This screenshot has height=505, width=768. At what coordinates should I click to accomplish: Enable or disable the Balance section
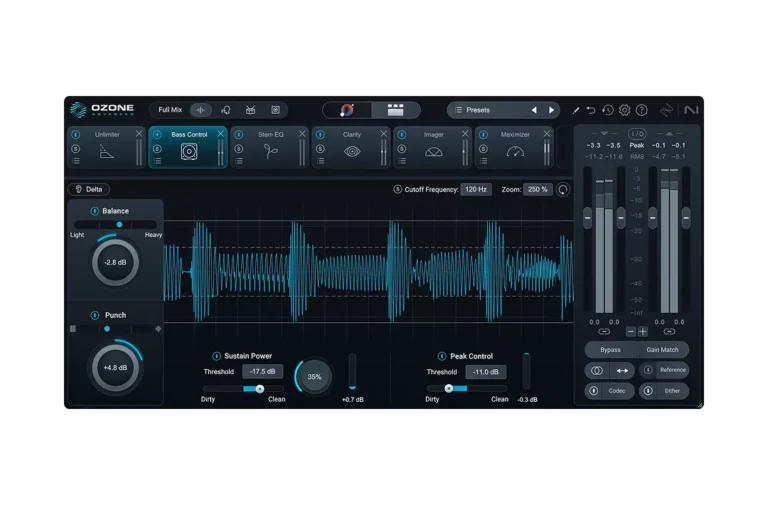click(95, 211)
